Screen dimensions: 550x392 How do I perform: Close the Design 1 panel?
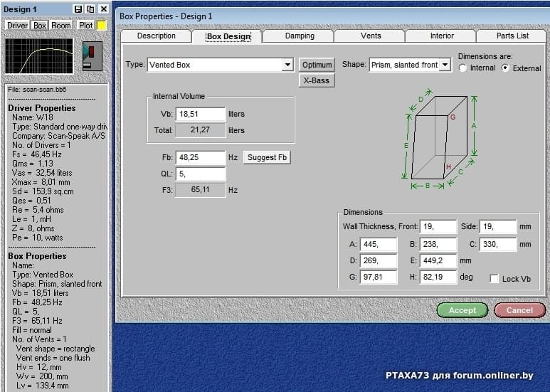point(104,9)
